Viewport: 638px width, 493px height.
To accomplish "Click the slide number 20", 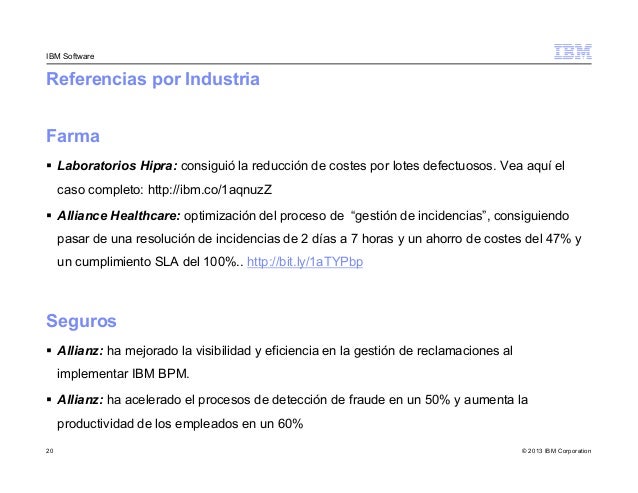I will pyautogui.click(x=50, y=451).
